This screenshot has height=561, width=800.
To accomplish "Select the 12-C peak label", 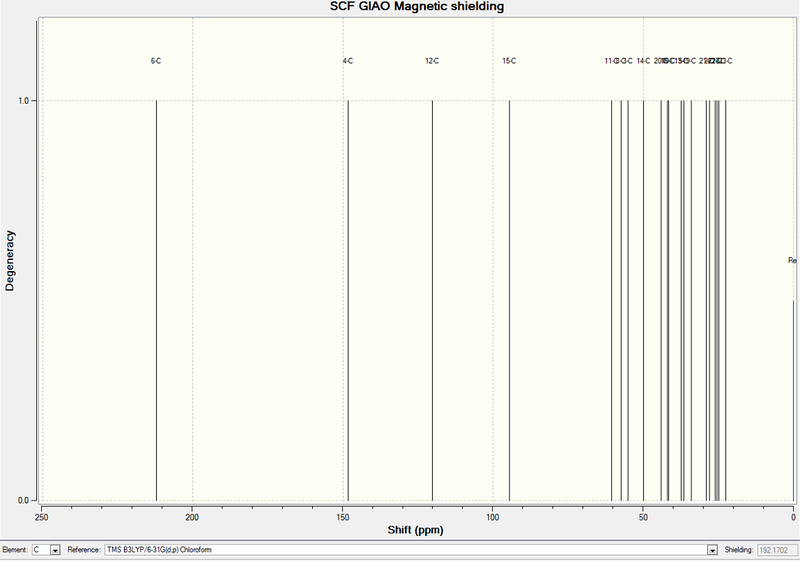I will click(432, 61).
